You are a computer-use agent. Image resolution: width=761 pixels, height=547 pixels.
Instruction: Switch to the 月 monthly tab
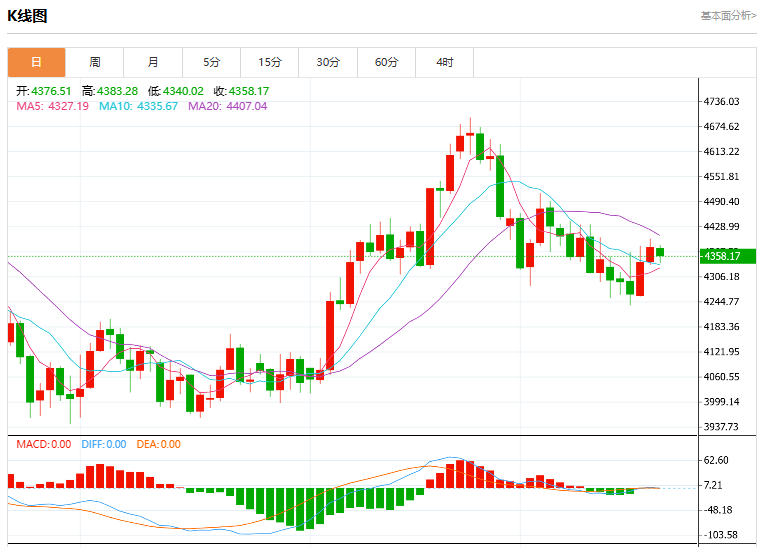tap(153, 62)
